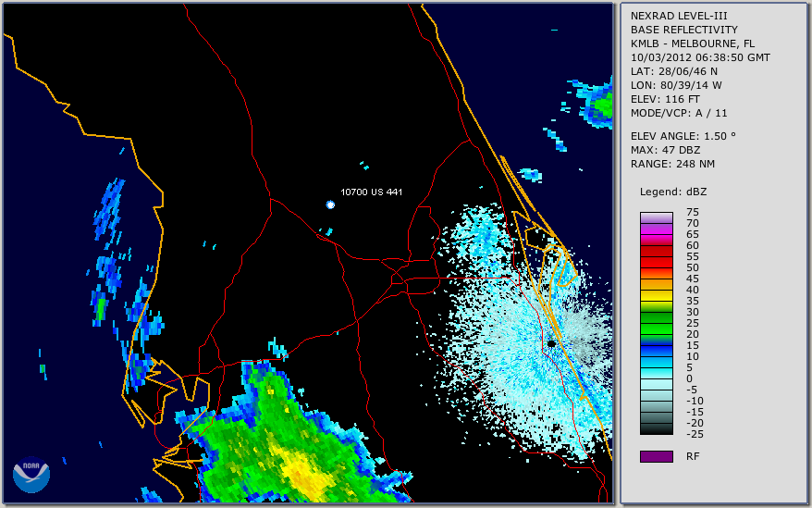Click the black radar site dot

click(x=551, y=343)
